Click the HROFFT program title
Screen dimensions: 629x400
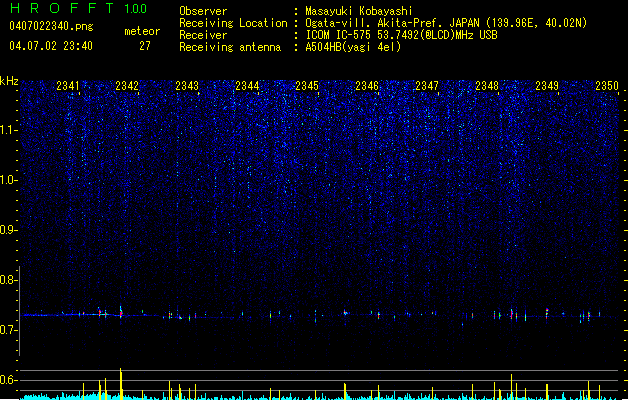pyautogui.click(x=62, y=8)
